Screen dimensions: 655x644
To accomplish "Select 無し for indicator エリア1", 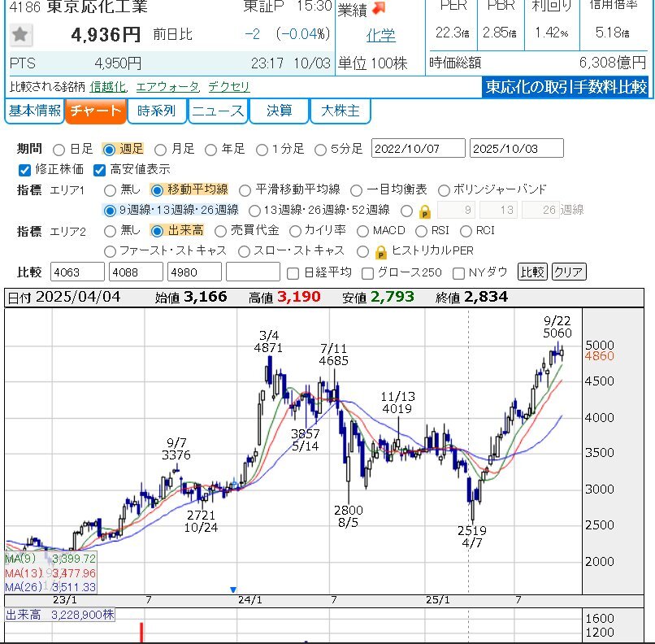I will (x=110, y=190).
